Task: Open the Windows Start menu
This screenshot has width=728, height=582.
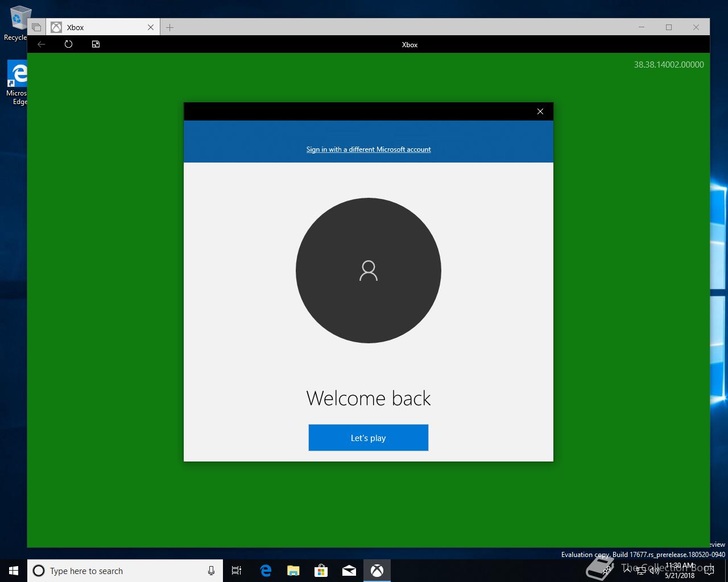Action: (x=14, y=571)
